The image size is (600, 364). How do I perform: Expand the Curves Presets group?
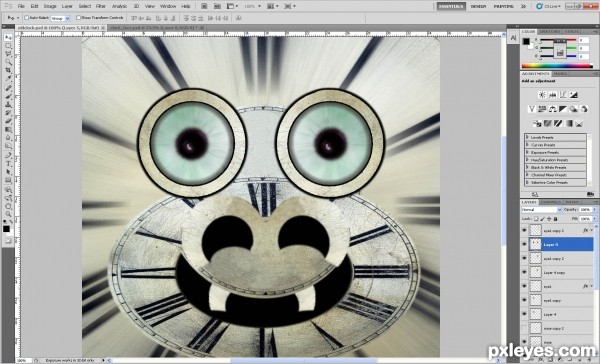click(x=527, y=145)
